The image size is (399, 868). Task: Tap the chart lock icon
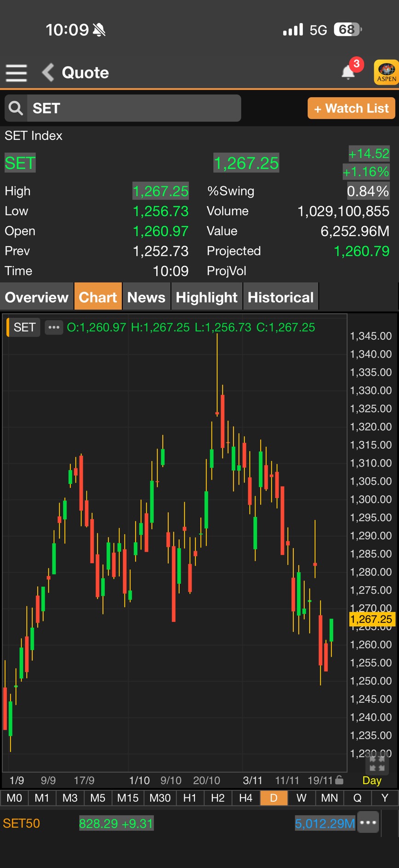[339, 780]
